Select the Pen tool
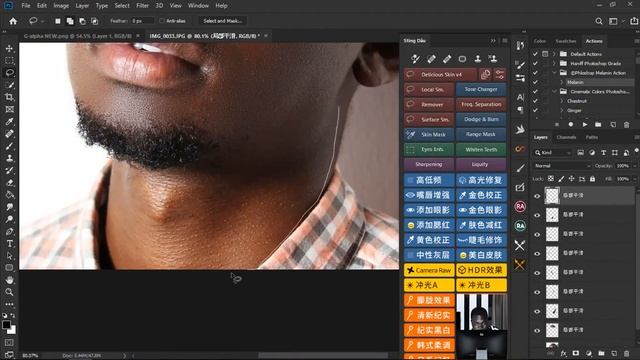Screen dimensions: 640x360 (9, 231)
